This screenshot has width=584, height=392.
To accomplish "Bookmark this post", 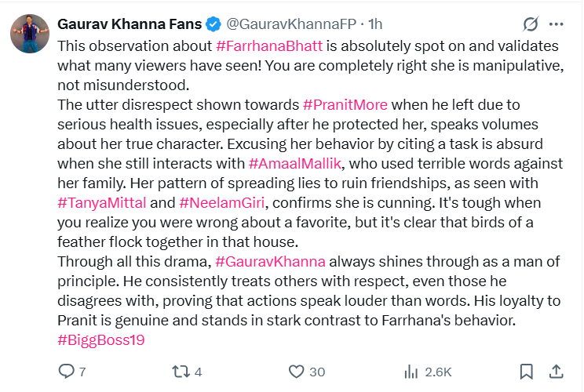I will point(527,371).
